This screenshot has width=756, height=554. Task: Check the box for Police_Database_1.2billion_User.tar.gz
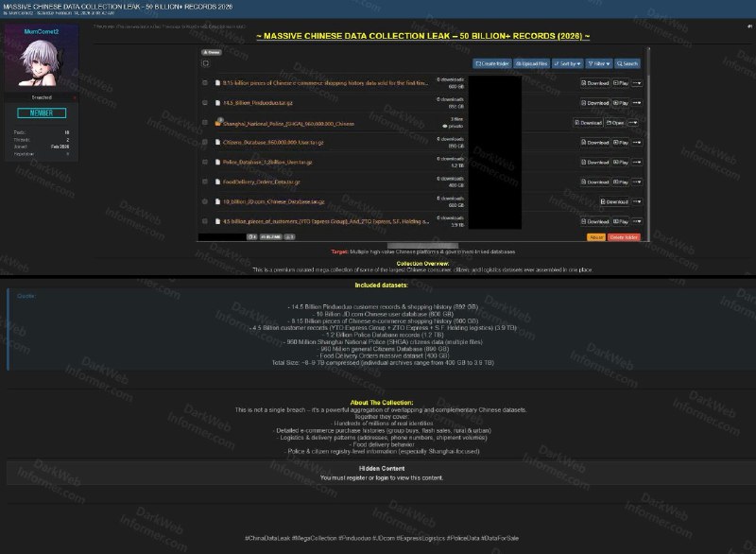pos(205,162)
